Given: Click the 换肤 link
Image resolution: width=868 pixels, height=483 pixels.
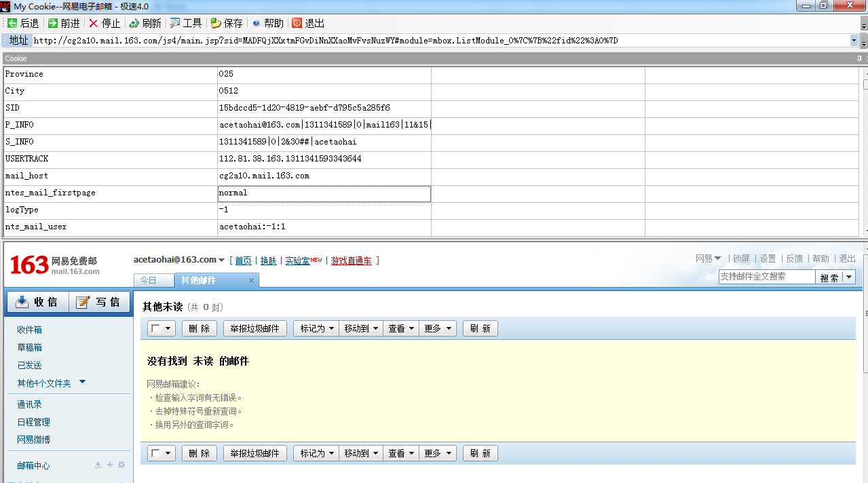Looking at the screenshot, I should (269, 260).
